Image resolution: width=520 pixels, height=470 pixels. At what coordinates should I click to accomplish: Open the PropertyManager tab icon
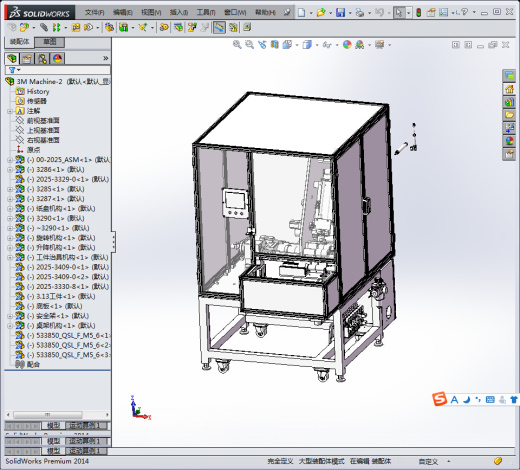(x=27, y=59)
